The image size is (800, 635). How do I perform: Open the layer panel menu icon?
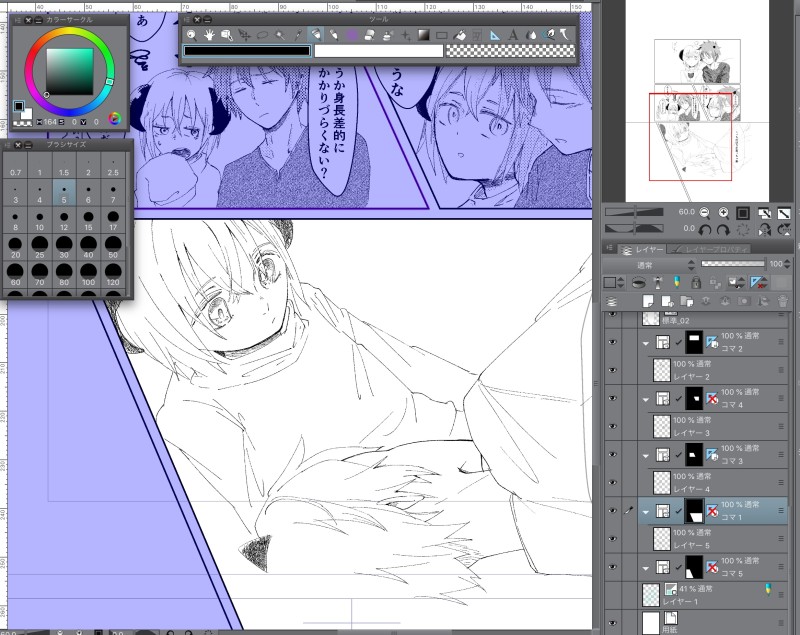click(x=609, y=248)
